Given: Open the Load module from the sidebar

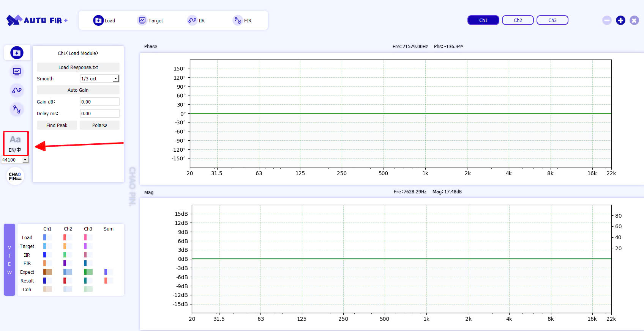Looking at the screenshot, I should coord(17,53).
